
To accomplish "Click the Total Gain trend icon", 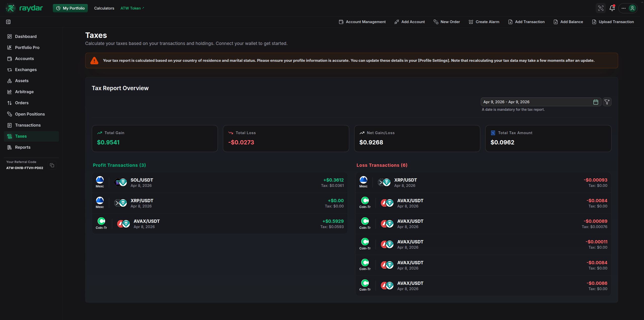I will pos(100,133).
